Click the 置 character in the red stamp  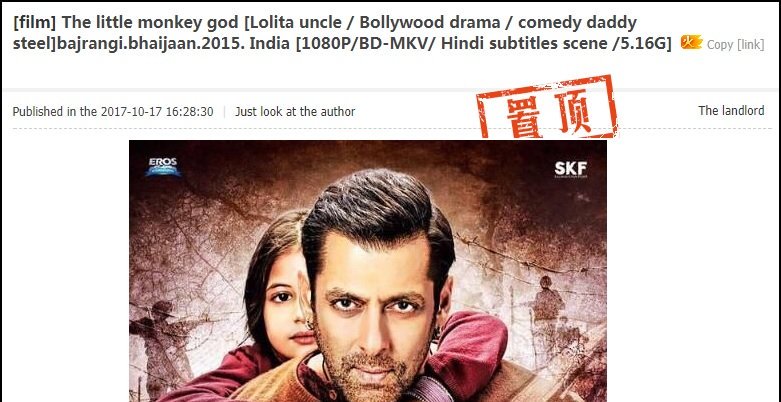pyautogui.click(x=523, y=117)
